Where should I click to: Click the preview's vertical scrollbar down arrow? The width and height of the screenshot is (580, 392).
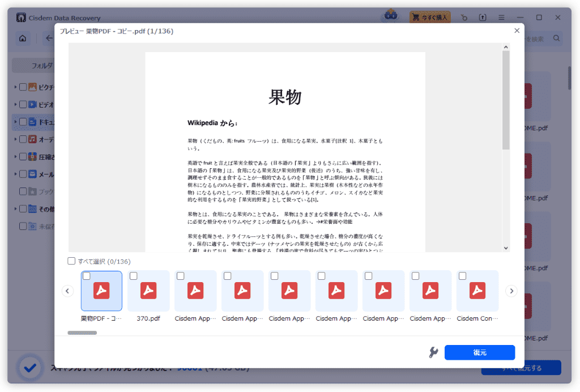(x=506, y=248)
